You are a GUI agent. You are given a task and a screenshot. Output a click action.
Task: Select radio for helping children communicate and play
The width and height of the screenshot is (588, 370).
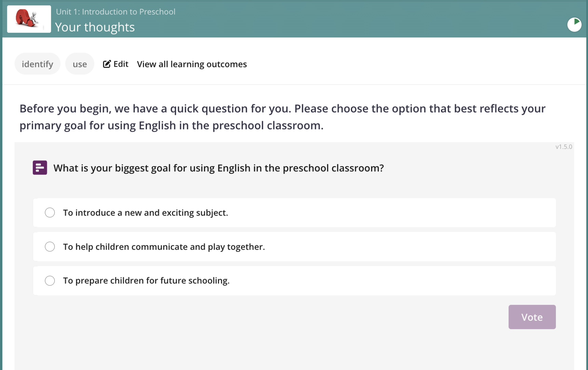tap(50, 247)
